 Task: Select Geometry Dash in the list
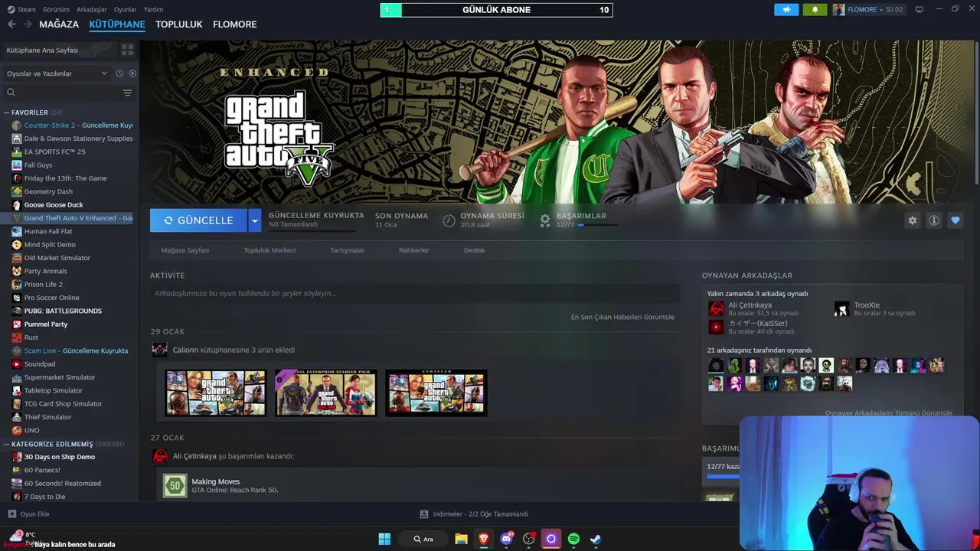42,191
